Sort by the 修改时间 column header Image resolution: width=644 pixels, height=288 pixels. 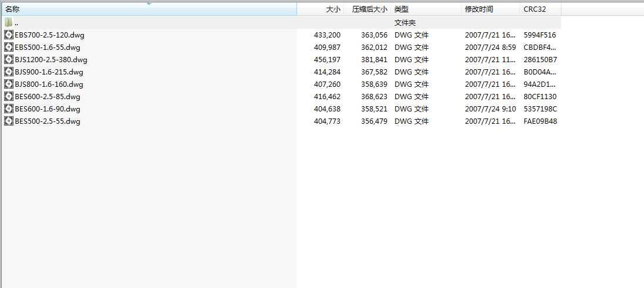coord(491,9)
